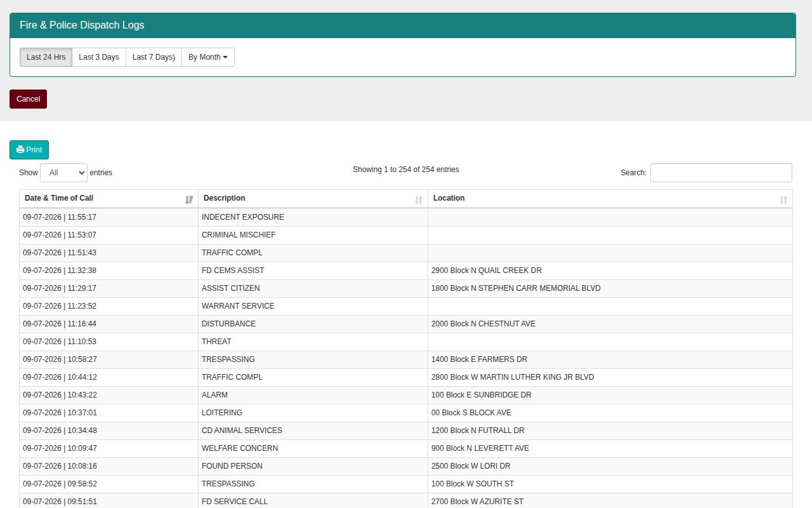Click the ALARM description cell
Screen dimensions: 812x508
point(313,395)
